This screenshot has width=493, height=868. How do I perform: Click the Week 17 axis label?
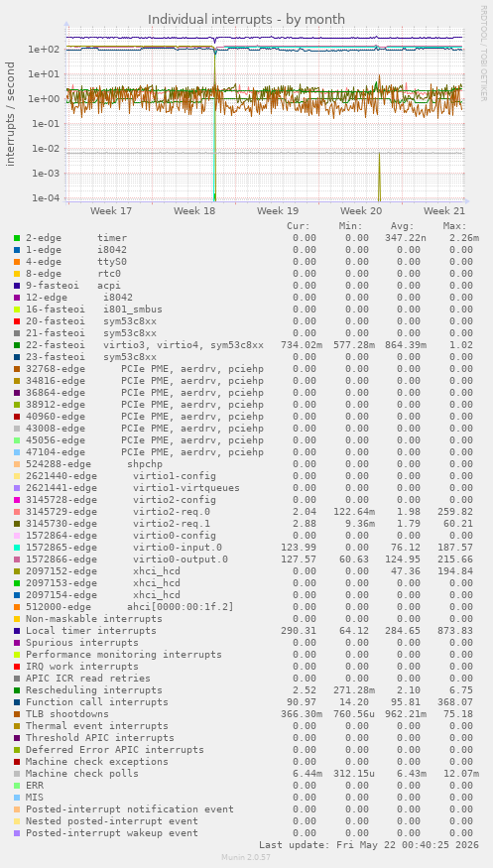tap(111, 211)
